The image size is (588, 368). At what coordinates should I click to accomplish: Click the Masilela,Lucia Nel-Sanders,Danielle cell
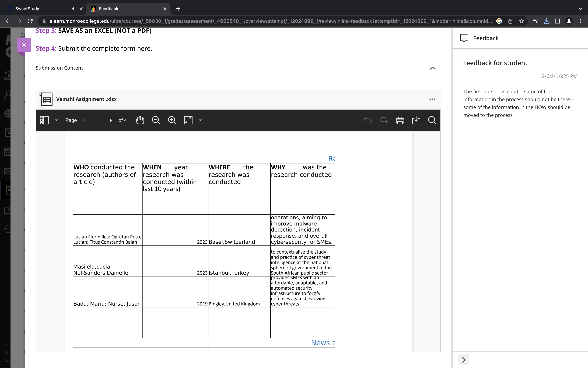click(107, 261)
